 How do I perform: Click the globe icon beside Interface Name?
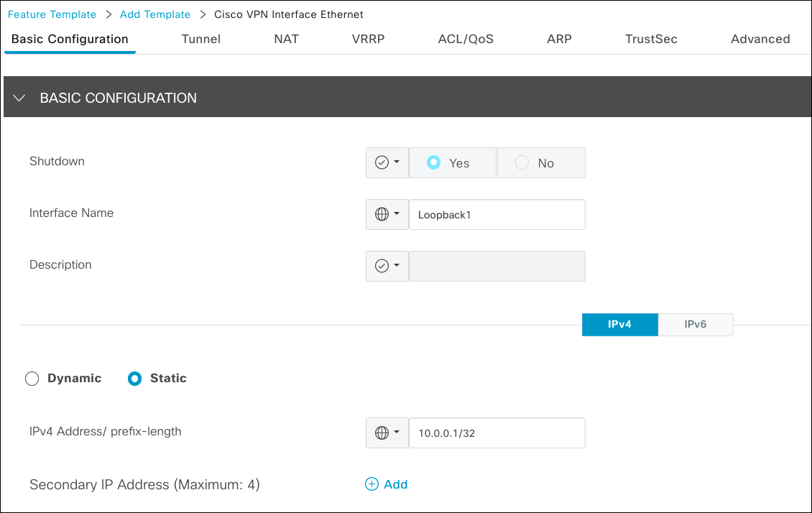tap(382, 214)
